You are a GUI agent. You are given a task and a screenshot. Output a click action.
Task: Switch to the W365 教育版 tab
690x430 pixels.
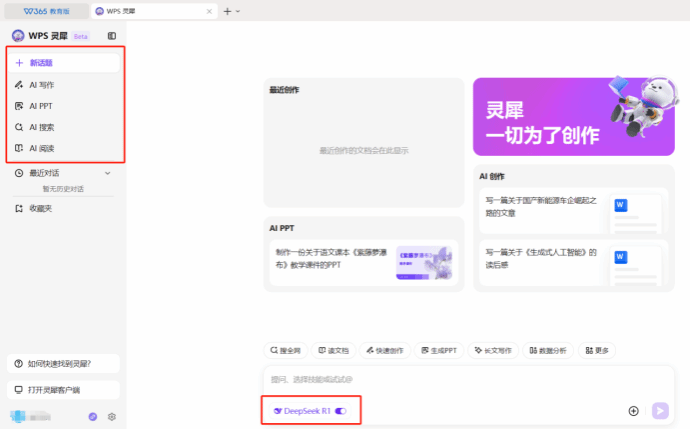click(x=45, y=11)
